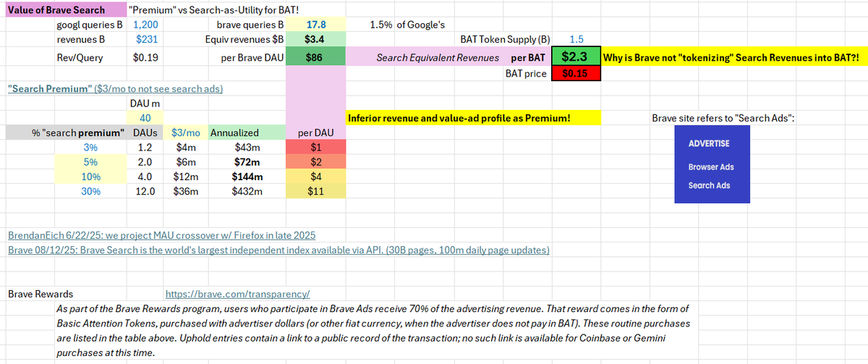Click the $12m monthly revenue cell
The image size is (868, 364).
[186, 176]
